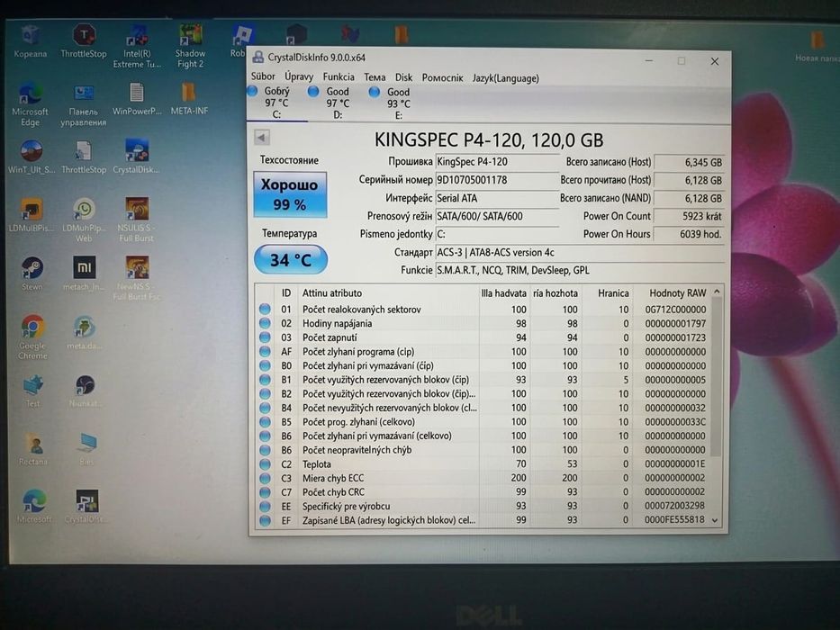The height and width of the screenshot is (630, 840).
Task: Click the Attinu atributo column header
Action: [x=389, y=293]
